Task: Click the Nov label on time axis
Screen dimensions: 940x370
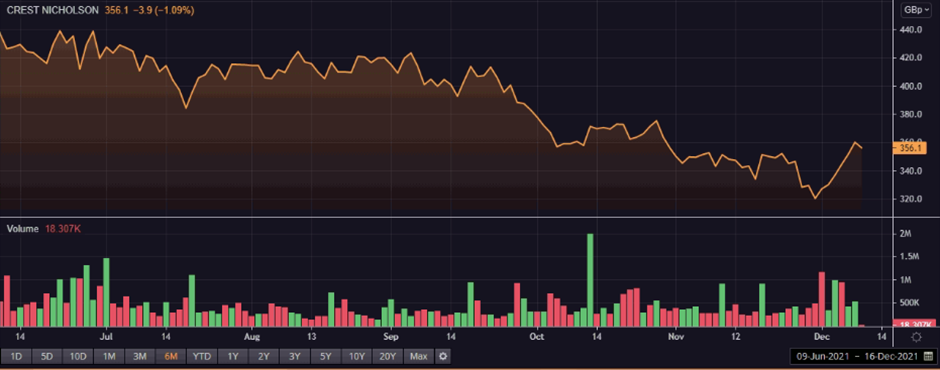Action: tap(676, 336)
